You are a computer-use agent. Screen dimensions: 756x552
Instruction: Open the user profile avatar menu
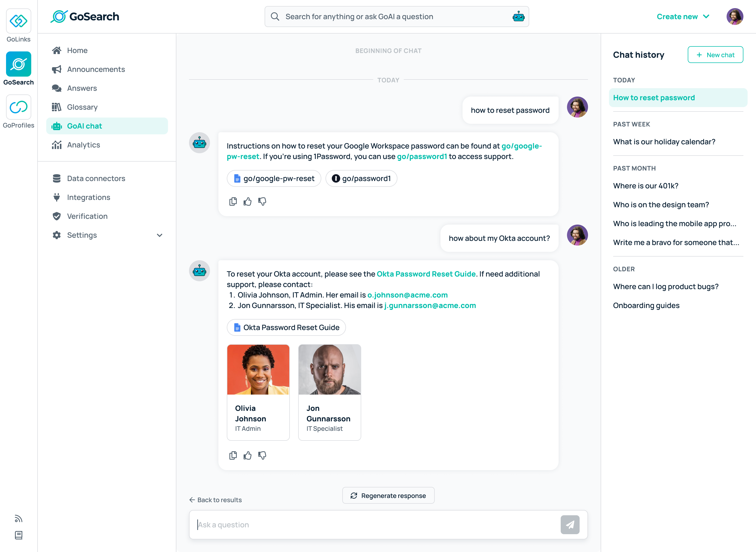[734, 16]
